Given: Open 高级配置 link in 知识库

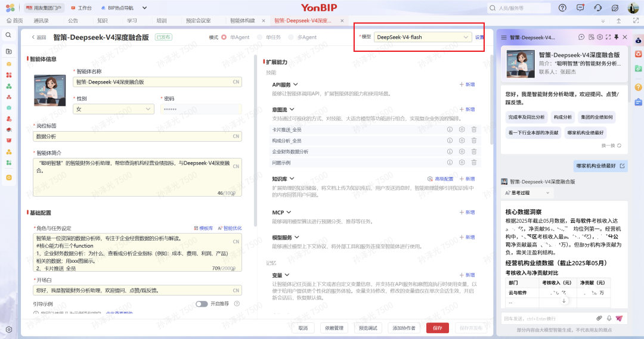Looking at the screenshot, I should pos(440,179).
